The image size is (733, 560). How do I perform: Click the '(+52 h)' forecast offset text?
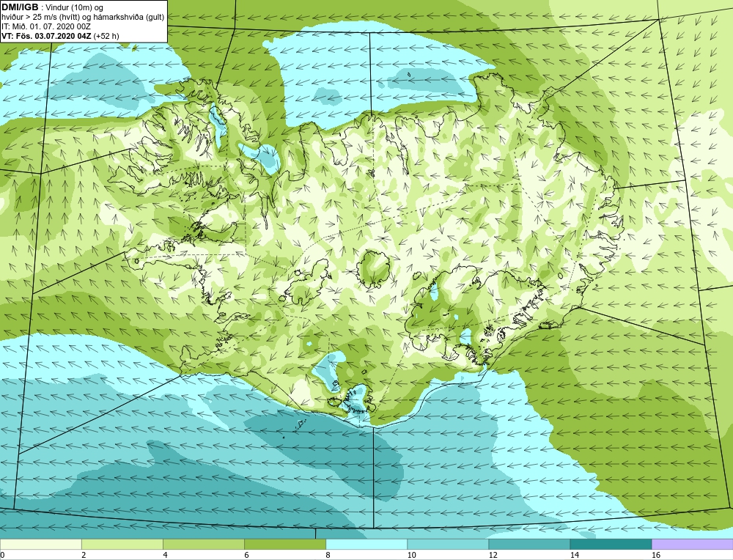click(x=106, y=36)
